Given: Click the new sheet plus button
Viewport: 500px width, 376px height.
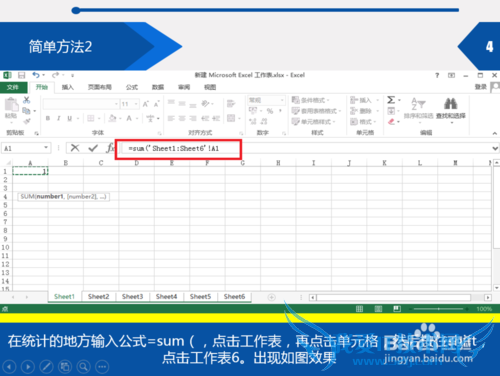Looking at the screenshot, I should tap(272, 297).
